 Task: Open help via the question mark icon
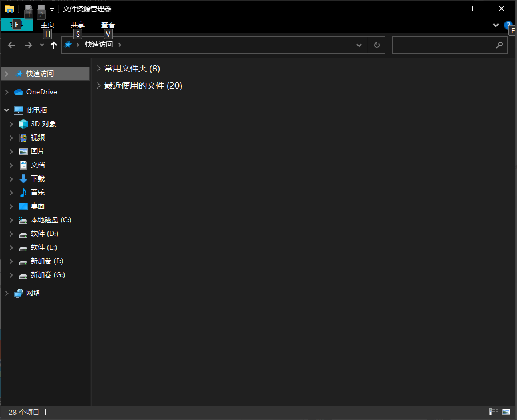[x=508, y=25]
